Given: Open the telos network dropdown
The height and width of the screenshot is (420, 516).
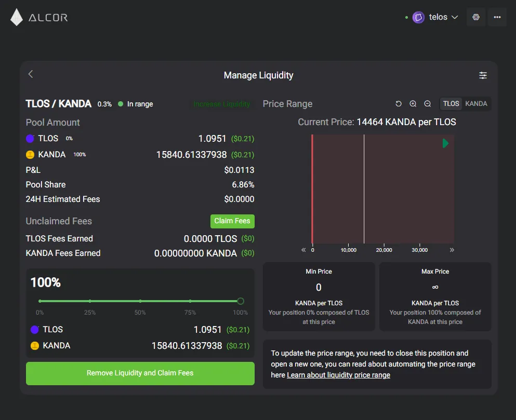Looking at the screenshot, I should pyautogui.click(x=435, y=17).
